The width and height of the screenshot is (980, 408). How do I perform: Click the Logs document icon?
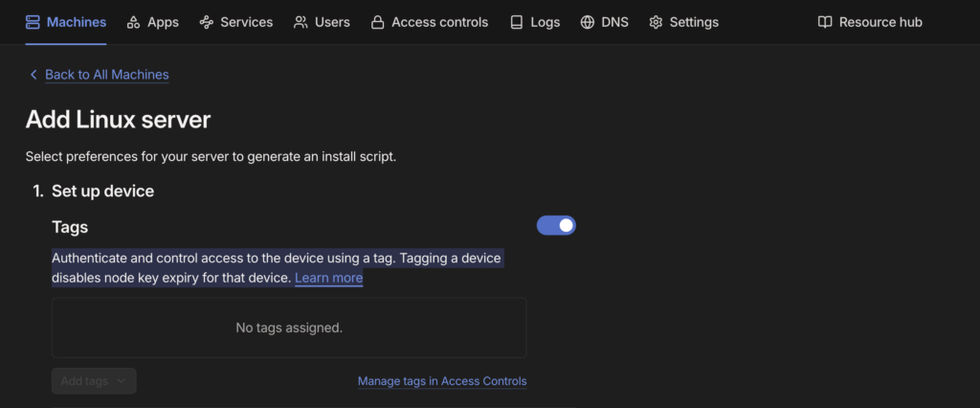[517, 22]
